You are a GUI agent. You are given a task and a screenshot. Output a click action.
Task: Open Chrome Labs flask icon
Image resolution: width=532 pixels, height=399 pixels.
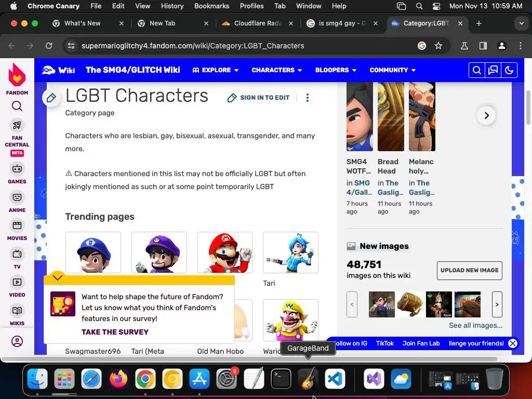tap(464, 46)
